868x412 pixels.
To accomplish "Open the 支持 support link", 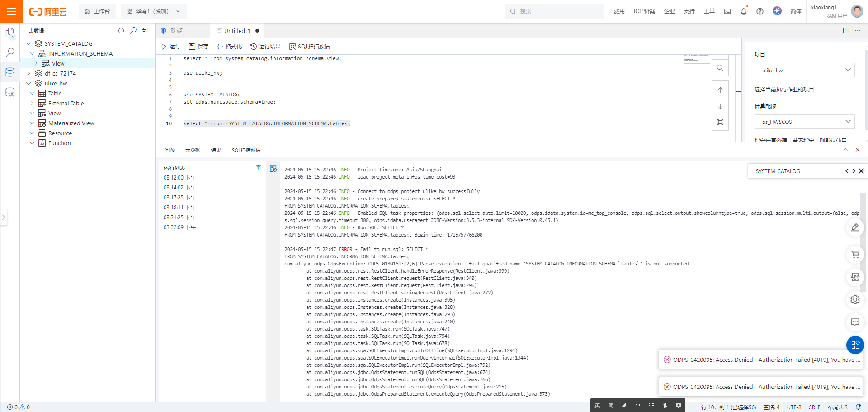I will 689,11.
